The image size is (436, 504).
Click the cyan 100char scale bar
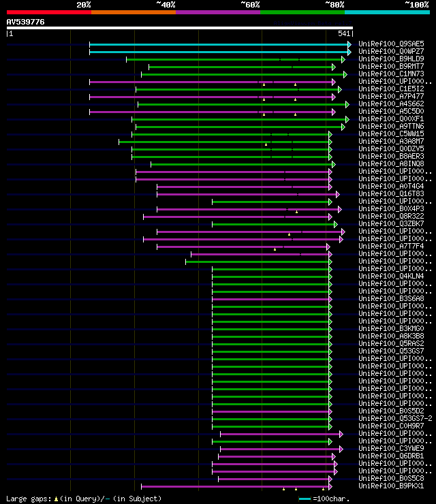click(x=305, y=499)
